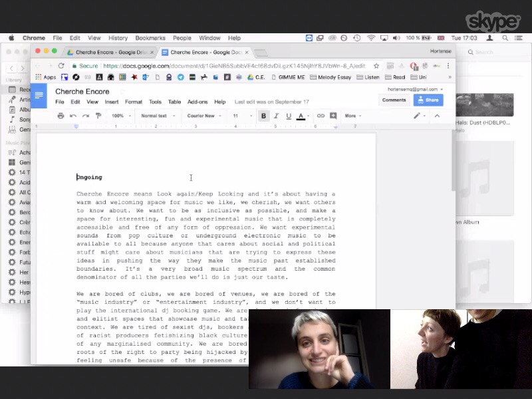
Task: Open the Docs home icon
Action: coord(39,96)
